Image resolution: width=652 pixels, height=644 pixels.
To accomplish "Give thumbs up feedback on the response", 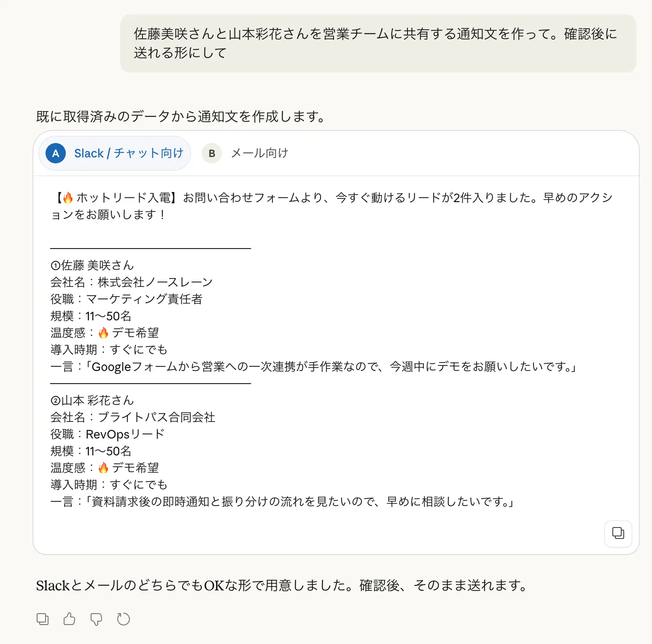I will pos(69,619).
